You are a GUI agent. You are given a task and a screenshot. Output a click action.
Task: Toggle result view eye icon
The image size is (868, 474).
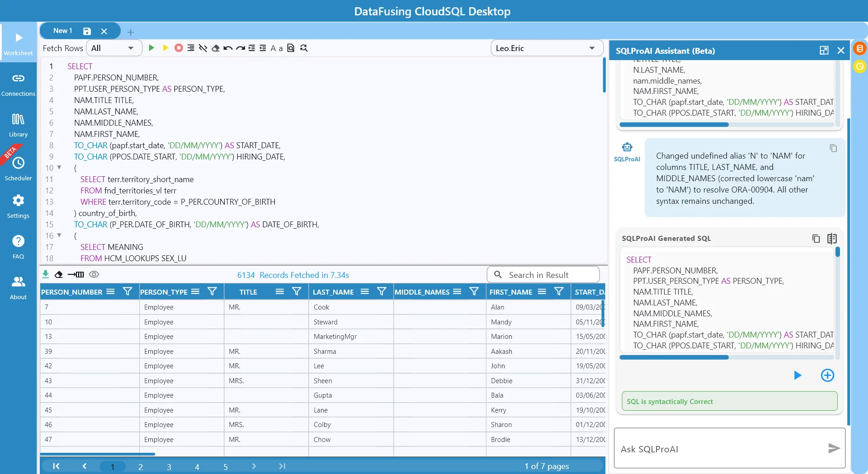(94, 274)
